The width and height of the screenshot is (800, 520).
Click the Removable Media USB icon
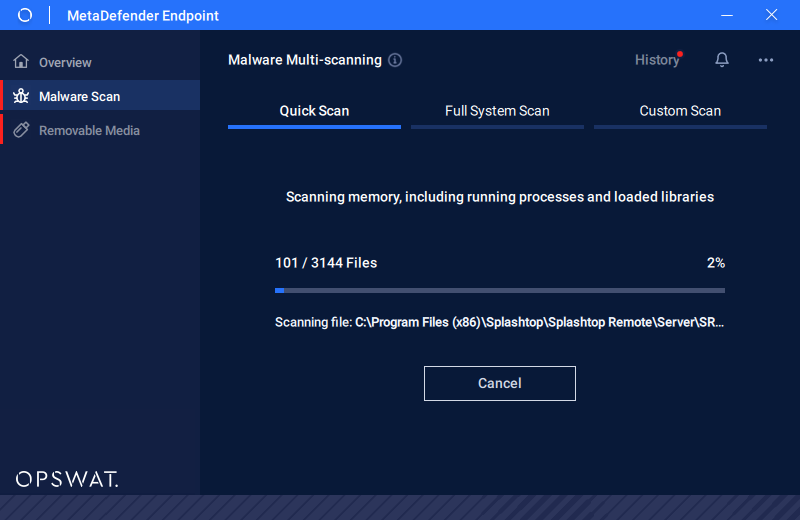[21, 130]
